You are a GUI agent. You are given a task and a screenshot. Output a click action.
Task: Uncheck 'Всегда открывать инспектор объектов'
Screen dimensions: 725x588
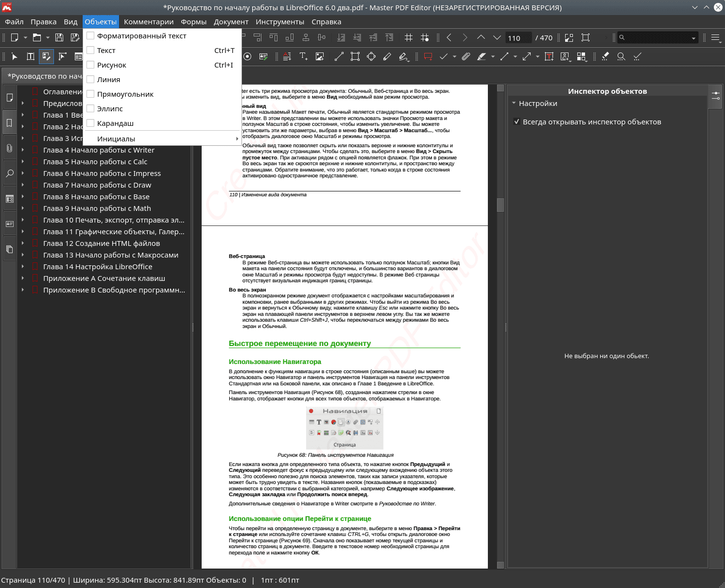(x=517, y=121)
